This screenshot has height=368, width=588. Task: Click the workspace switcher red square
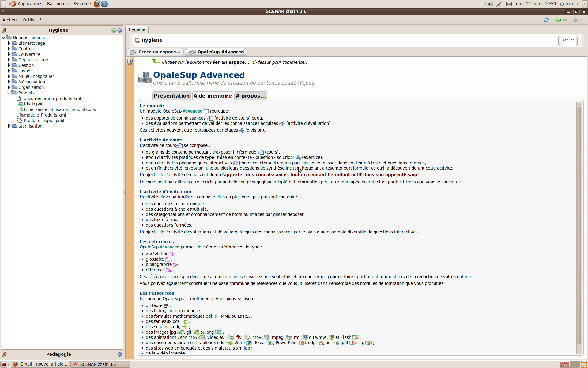565,364
